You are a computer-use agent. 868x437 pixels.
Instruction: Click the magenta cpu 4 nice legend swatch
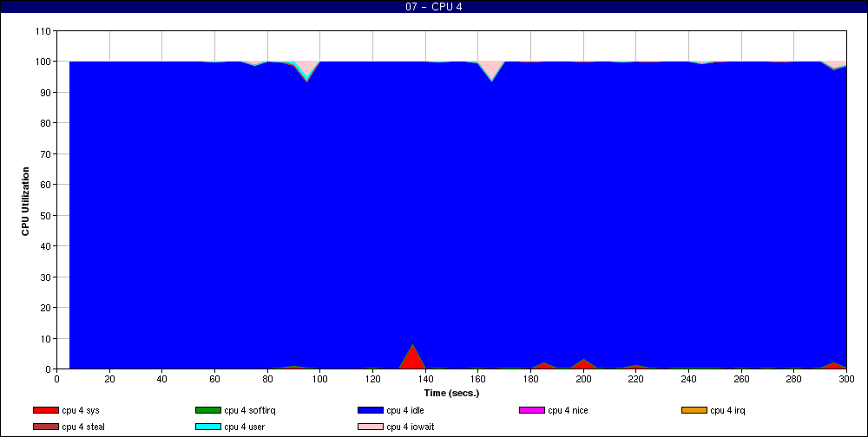click(x=531, y=410)
